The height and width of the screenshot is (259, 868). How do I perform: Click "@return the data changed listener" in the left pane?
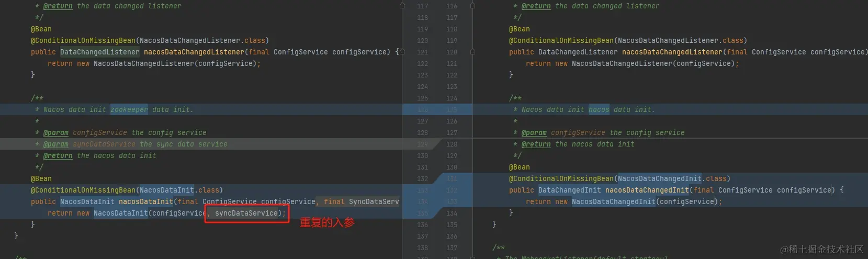click(x=112, y=6)
